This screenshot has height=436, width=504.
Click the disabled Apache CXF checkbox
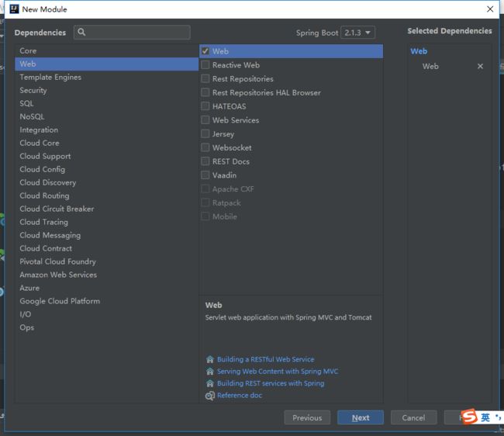point(205,189)
